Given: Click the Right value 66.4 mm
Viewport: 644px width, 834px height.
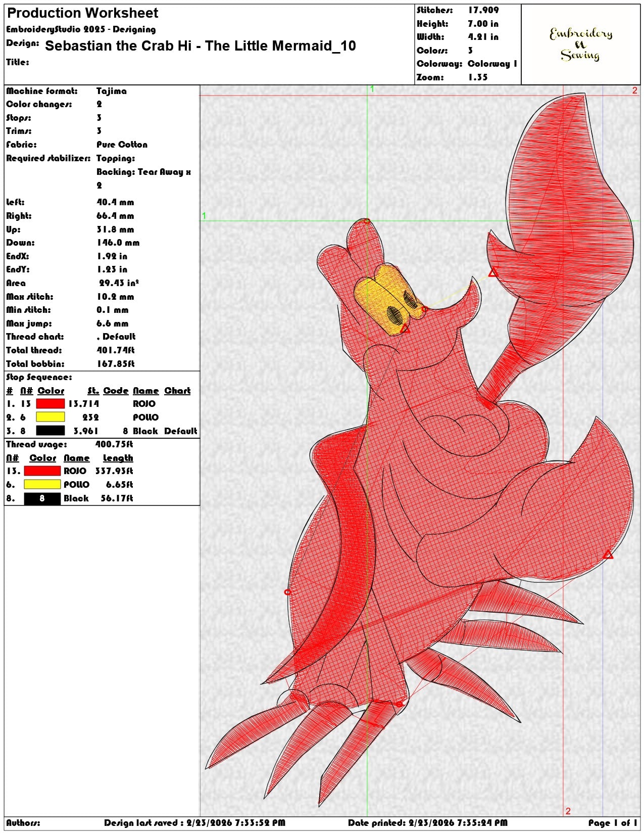Looking at the screenshot, I should (x=116, y=216).
